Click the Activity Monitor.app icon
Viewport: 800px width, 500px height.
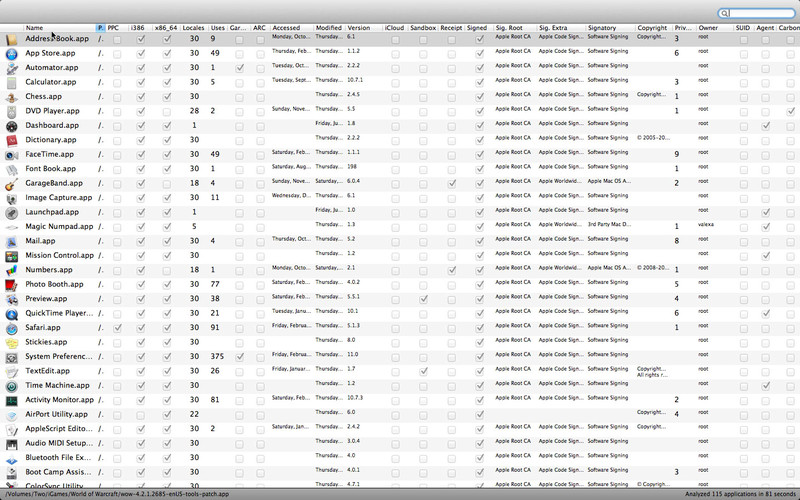[x=11, y=401]
